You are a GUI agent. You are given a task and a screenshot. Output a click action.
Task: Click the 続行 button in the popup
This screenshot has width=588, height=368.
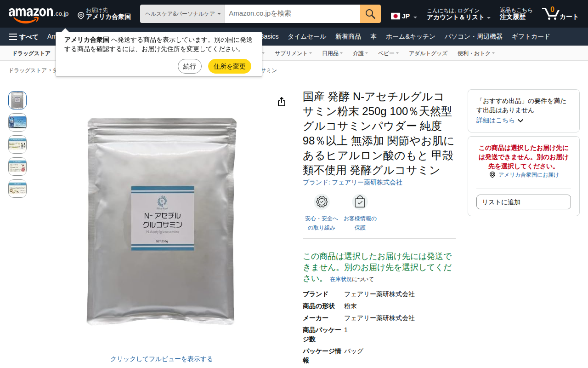pos(190,66)
